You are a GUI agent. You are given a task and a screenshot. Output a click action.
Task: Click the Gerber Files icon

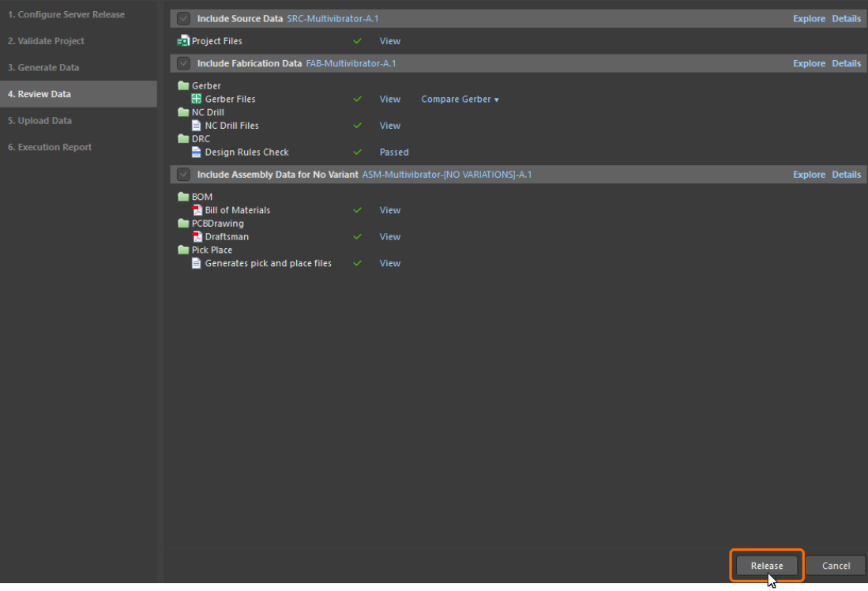click(x=197, y=100)
